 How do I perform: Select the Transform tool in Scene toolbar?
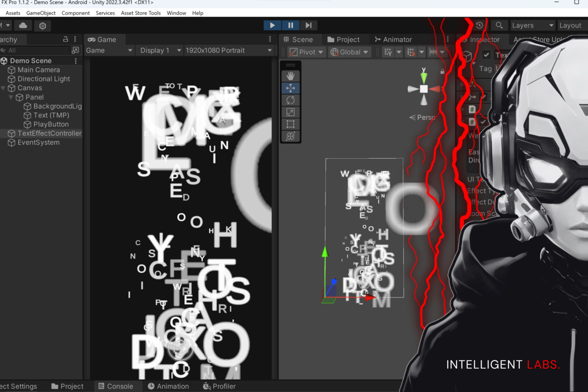pos(291,136)
